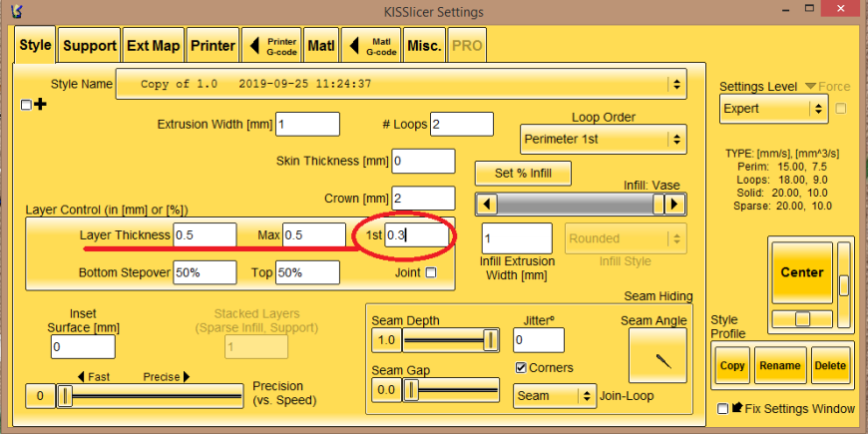The width and height of the screenshot is (868, 434).
Task: Click the left arrow on the infill slider
Action: click(x=487, y=205)
